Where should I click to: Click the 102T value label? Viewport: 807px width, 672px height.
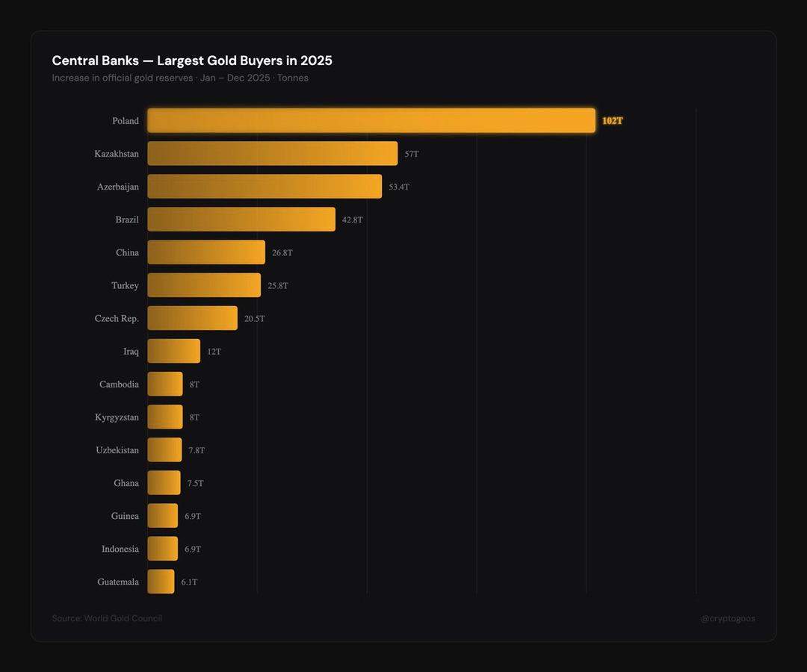pos(613,120)
